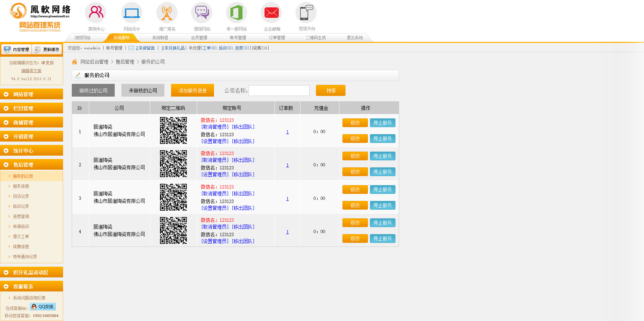The image size is (644, 321).
Task: Switch to the 会员管理 top tab
Action: click(199, 38)
